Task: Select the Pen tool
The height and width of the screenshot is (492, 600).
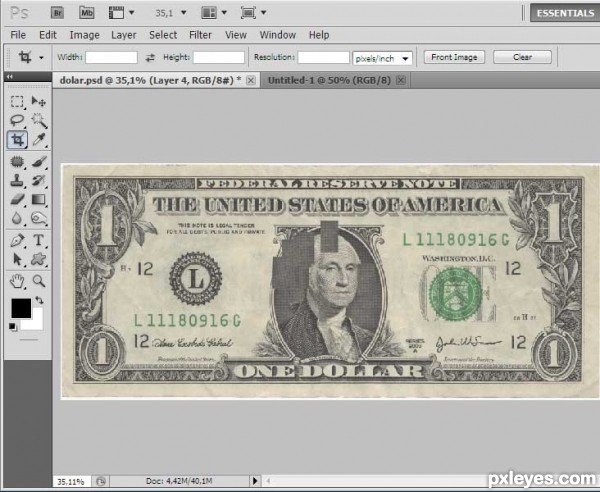Action: [17, 240]
